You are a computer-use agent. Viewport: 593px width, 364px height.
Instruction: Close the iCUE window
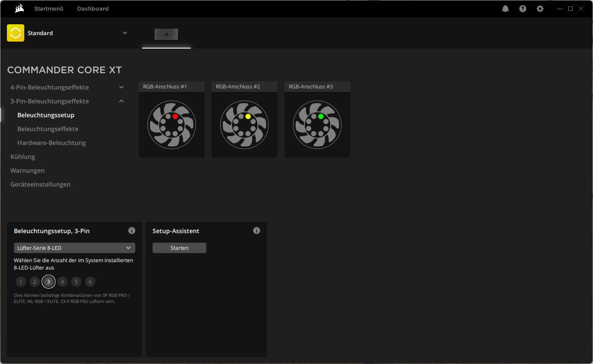tap(581, 9)
